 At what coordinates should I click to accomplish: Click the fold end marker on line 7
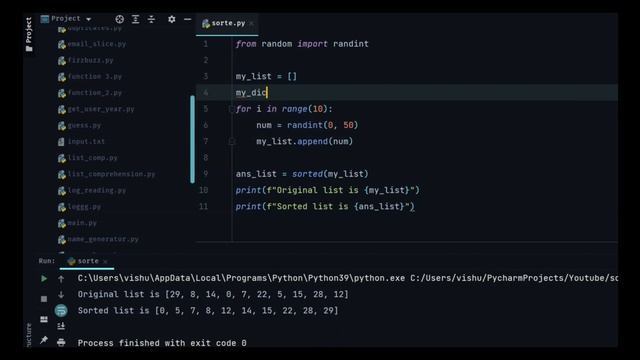click(231, 142)
